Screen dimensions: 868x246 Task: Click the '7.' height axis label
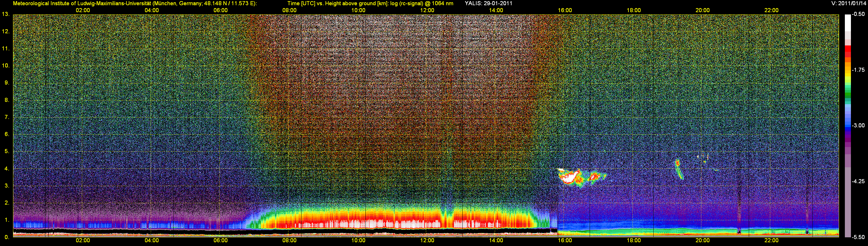7,117
